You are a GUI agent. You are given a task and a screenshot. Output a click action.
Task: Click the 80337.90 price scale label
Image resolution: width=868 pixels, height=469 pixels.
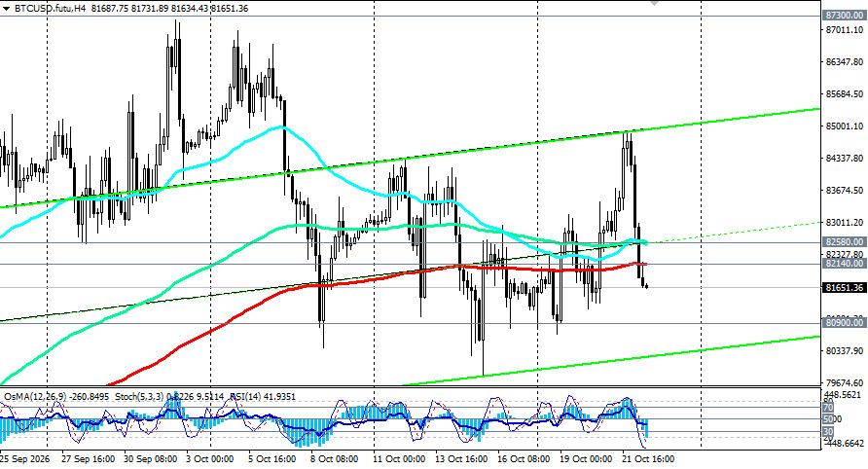point(845,351)
